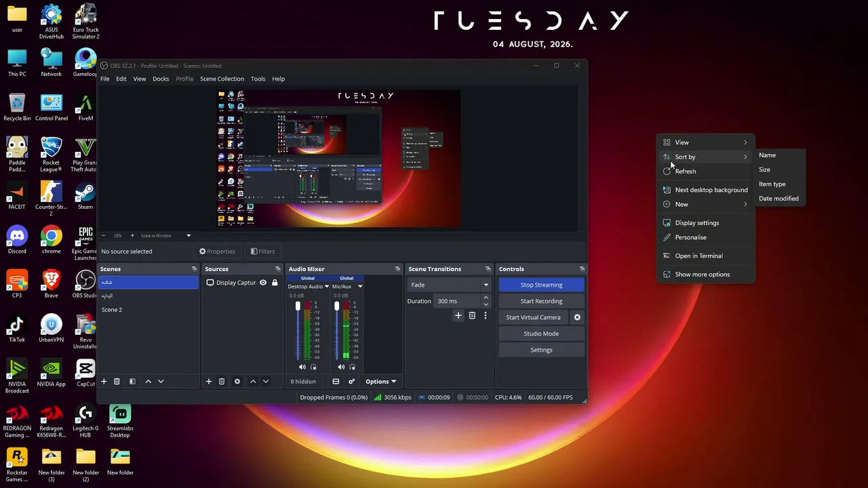Float the Controls dock
Viewport: 868px width, 488px height.
pos(582,269)
